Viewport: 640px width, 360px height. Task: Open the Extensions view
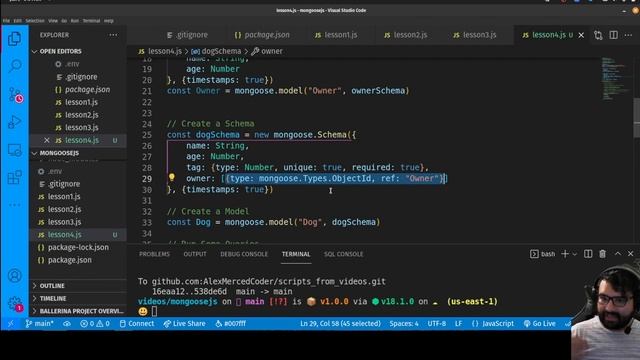point(15,178)
